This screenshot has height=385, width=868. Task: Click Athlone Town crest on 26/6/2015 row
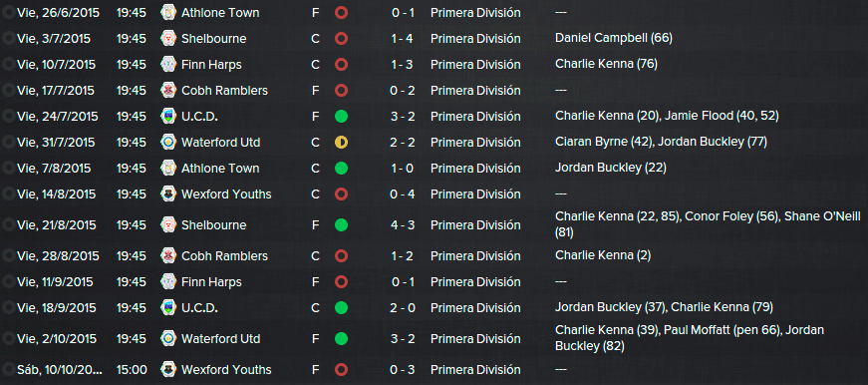[167, 12]
